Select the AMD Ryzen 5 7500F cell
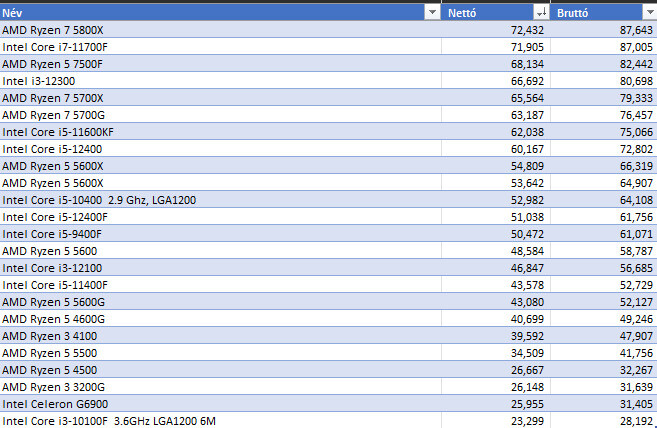 pos(220,64)
